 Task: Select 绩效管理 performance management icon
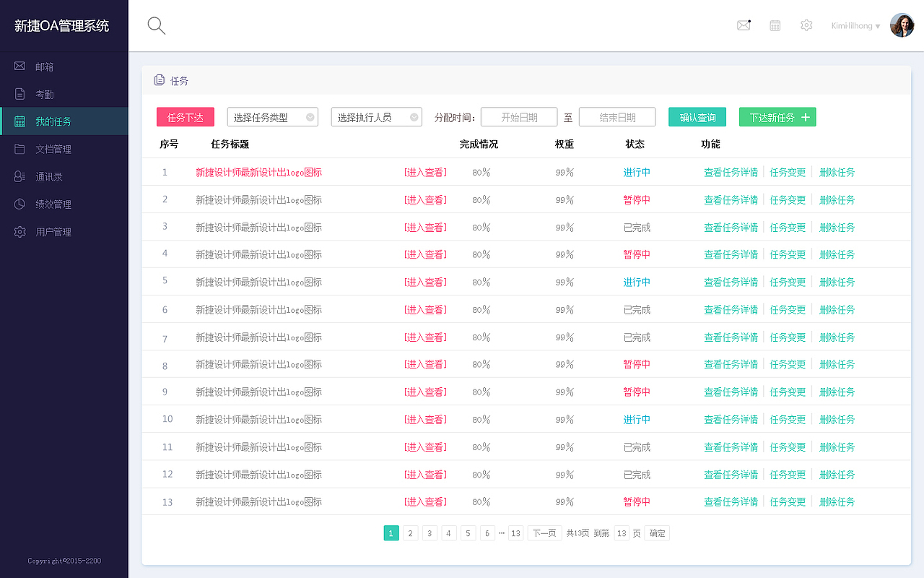point(64,203)
